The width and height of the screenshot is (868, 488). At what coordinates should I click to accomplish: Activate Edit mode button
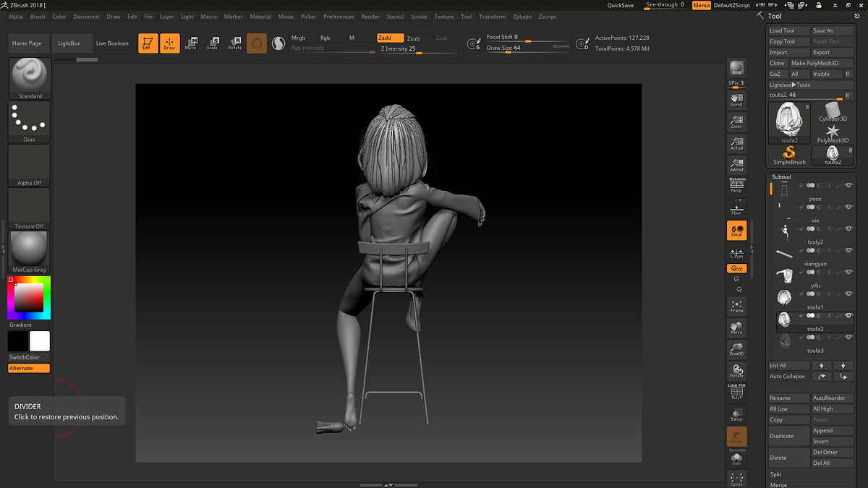(148, 43)
